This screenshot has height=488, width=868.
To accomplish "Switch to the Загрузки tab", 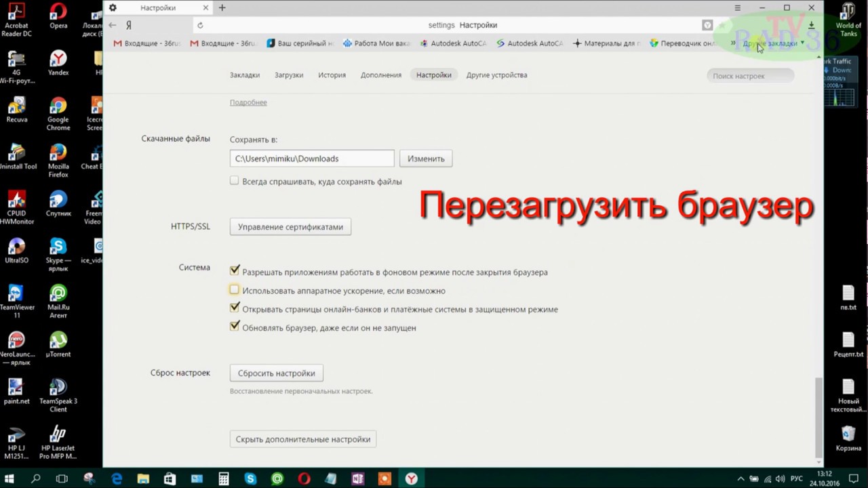I will [x=289, y=75].
